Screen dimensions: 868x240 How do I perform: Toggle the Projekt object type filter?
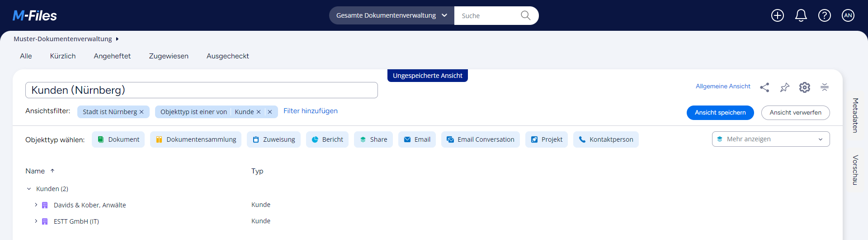click(546, 139)
